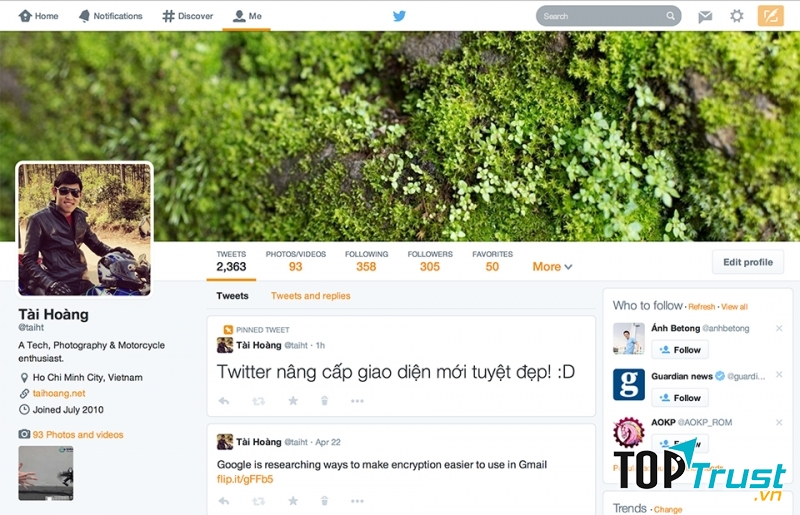Image resolution: width=800 pixels, height=515 pixels.
Task: Click View all in Who to follow
Action: click(x=734, y=307)
